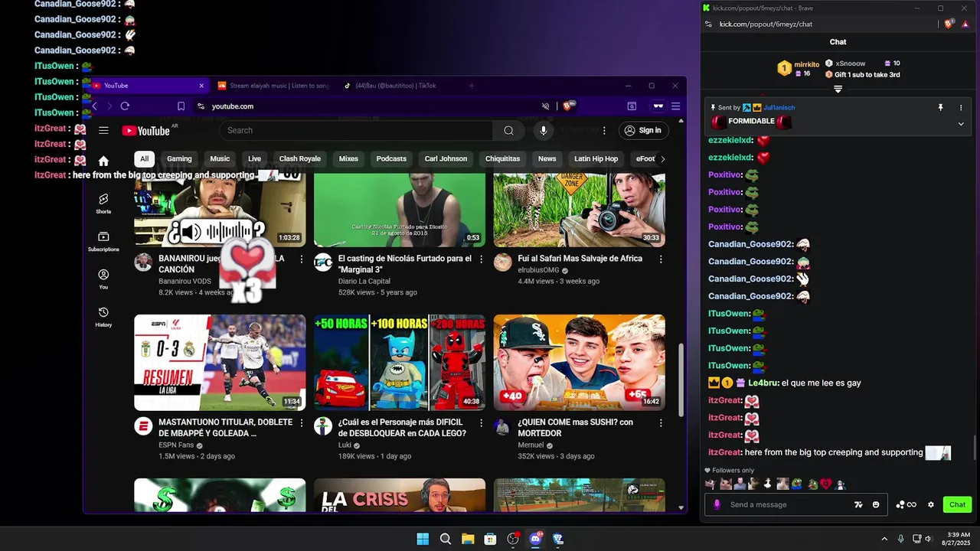Open You section in sidebar
The width and height of the screenshot is (980, 551).
tap(103, 279)
